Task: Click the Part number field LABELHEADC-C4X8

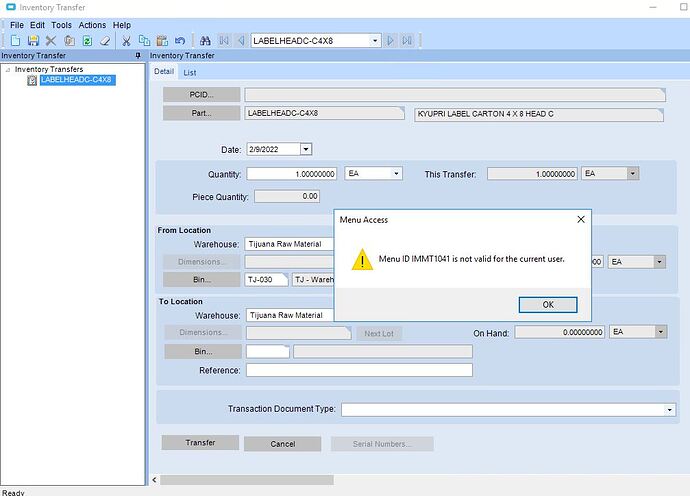Action: click(x=324, y=113)
